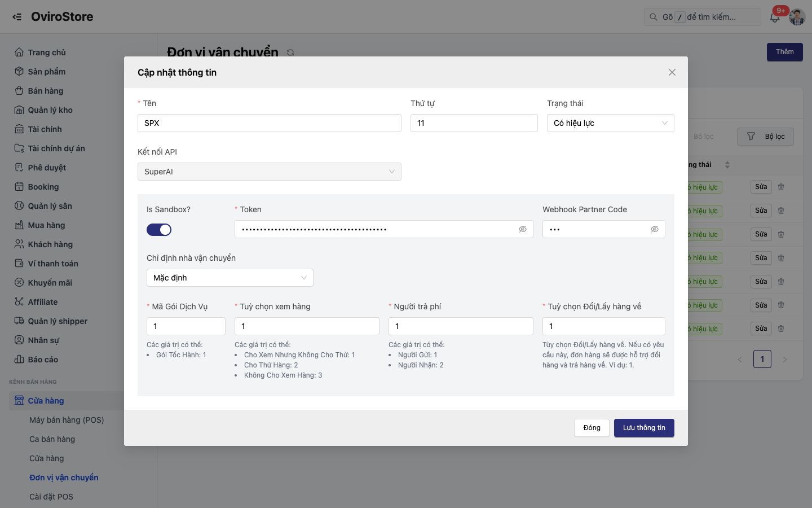Show the Token value with the eye icon

pos(523,229)
